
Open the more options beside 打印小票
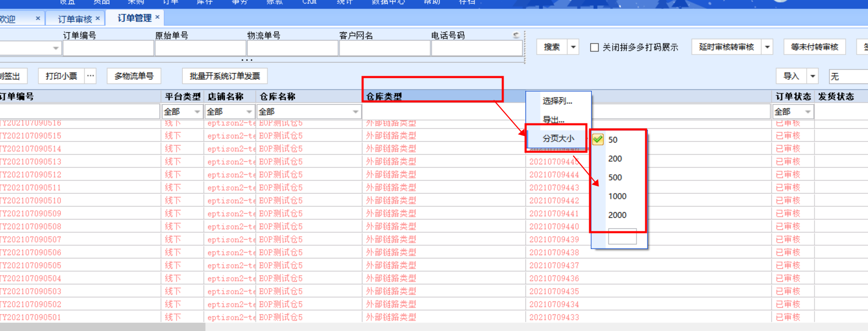click(90, 76)
